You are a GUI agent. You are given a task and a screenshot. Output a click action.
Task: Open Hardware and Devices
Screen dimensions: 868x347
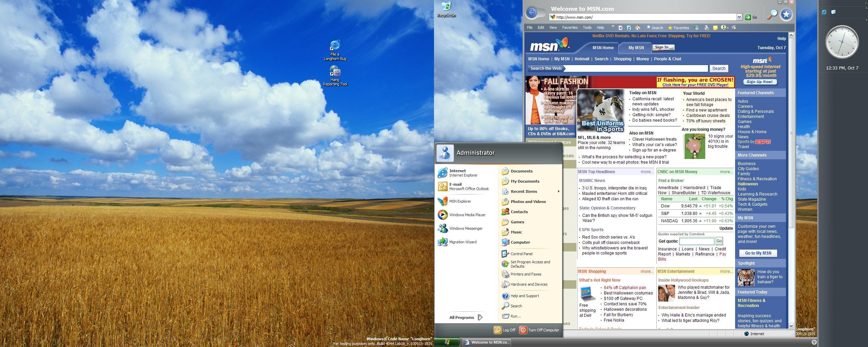pyautogui.click(x=530, y=284)
